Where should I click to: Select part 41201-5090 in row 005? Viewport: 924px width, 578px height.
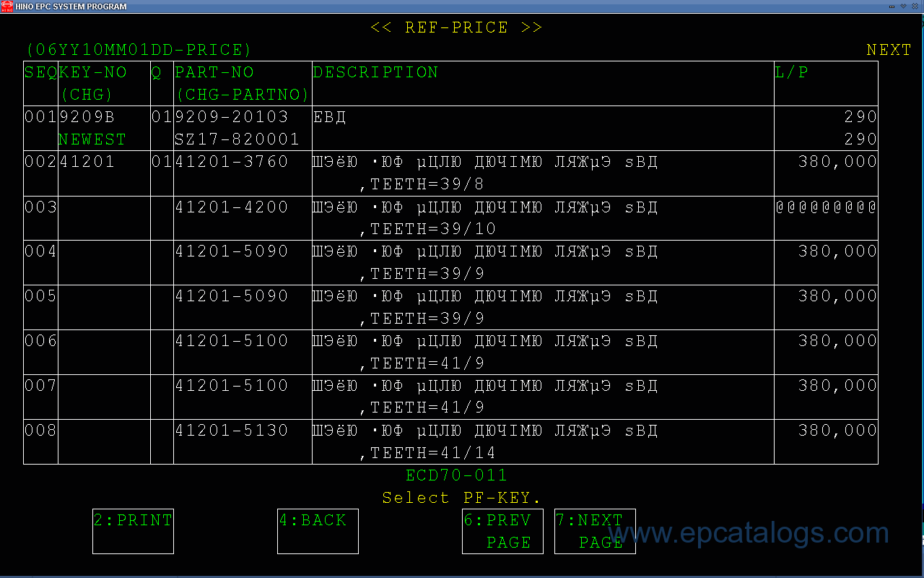232,296
